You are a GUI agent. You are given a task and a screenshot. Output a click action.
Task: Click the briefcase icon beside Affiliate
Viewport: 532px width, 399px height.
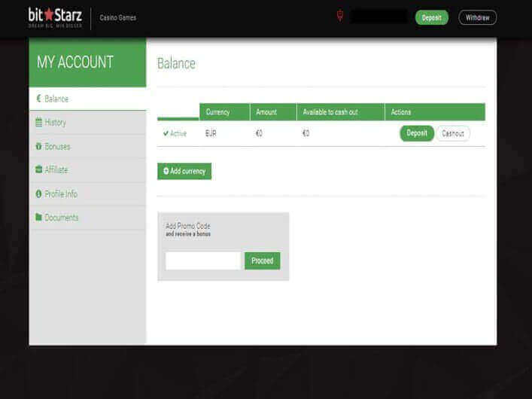[38, 170]
